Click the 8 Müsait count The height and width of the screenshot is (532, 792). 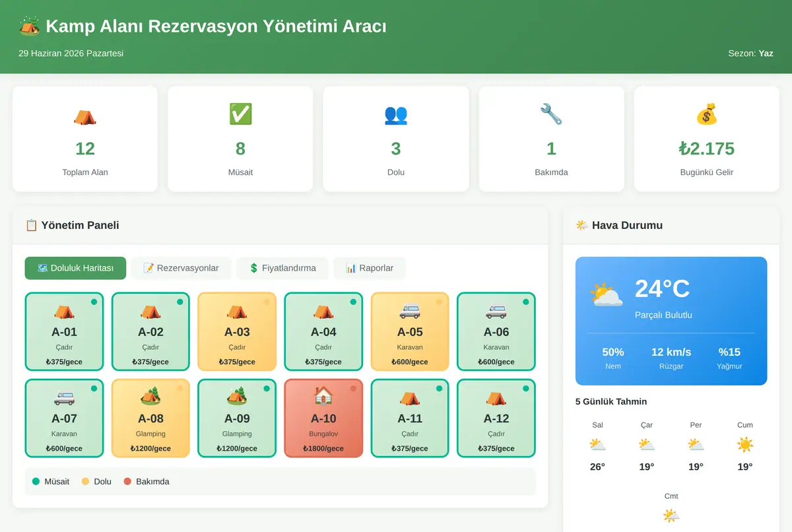pos(240,149)
